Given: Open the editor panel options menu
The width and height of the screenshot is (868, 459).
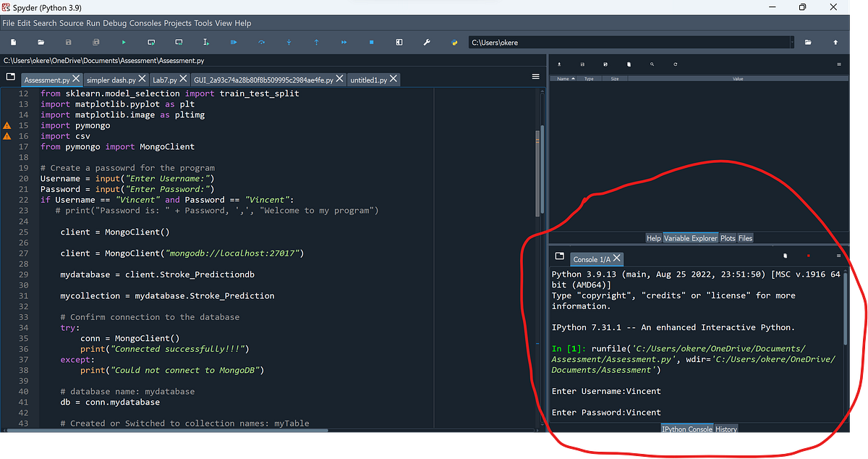Looking at the screenshot, I should 535,76.
